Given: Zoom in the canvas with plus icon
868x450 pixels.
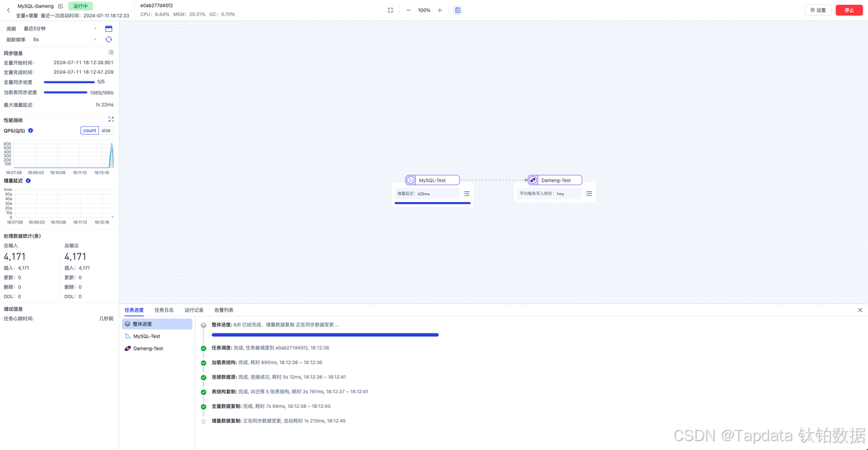Looking at the screenshot, I should point(439,10).
